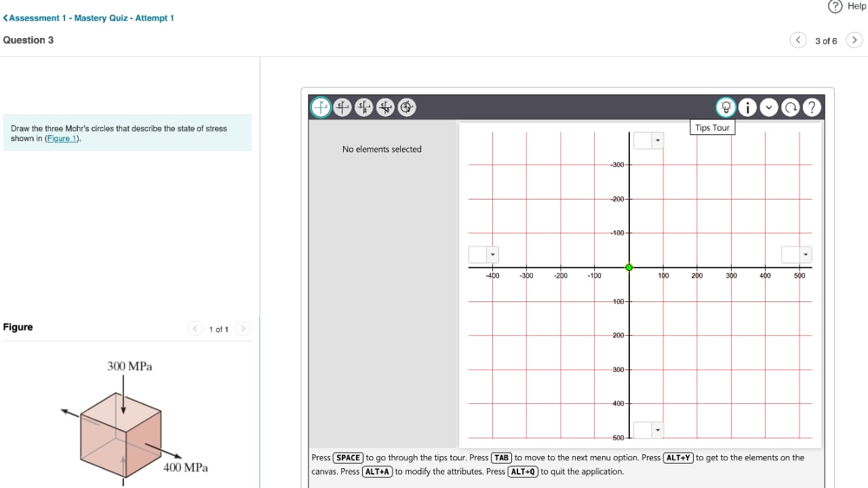Select the third toolbar tool icon
Viewport: 868px width, 488px height.
pos(364,107)
